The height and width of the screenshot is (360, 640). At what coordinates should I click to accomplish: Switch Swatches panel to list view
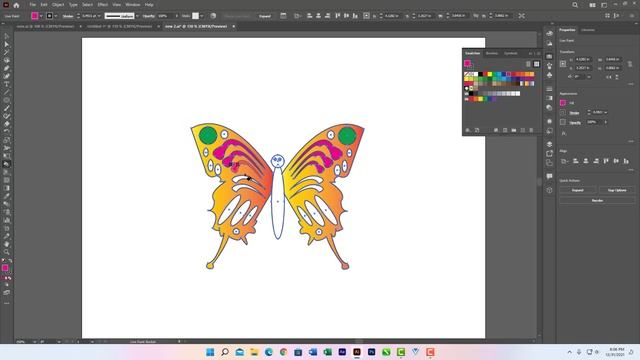528,64
